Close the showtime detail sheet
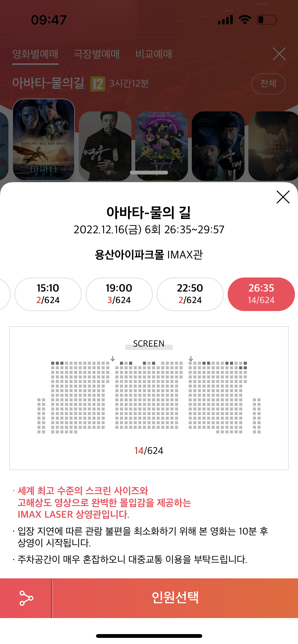Image resolution: width=298 pixels, height=644 pixels. click(283, 197)
